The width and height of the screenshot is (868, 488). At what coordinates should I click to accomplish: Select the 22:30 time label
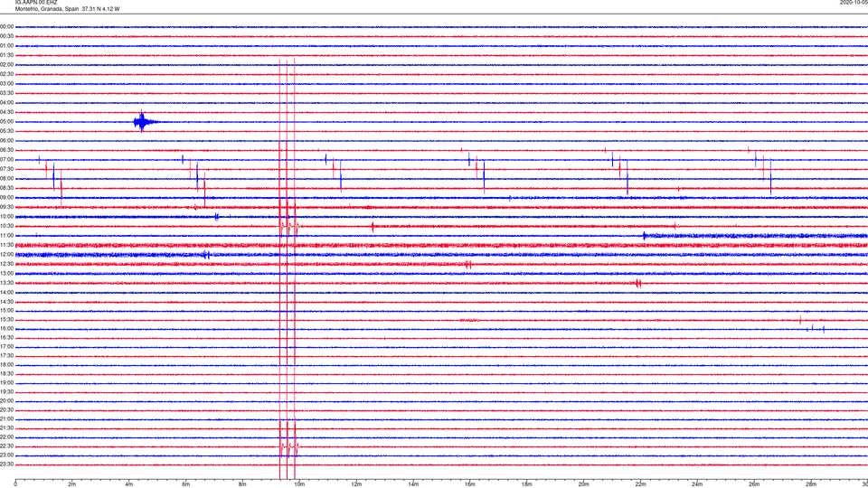[6, 446]
